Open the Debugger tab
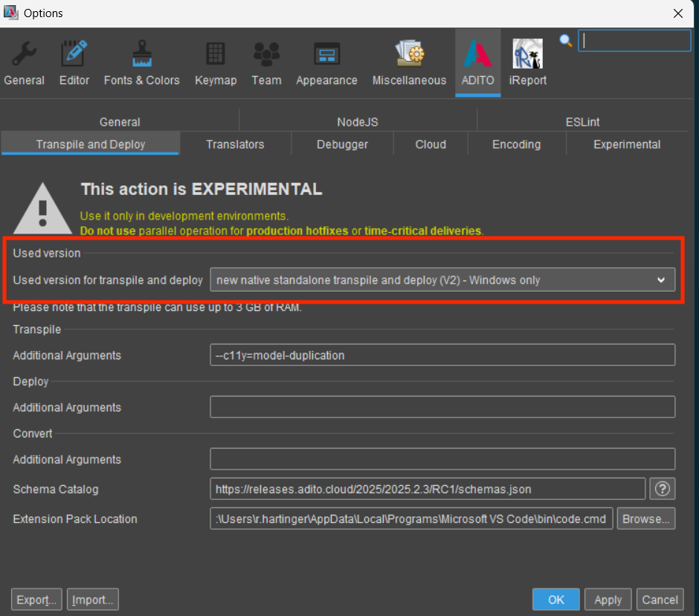The height and width of the screenshot is (616, 699). pos(342,144)
